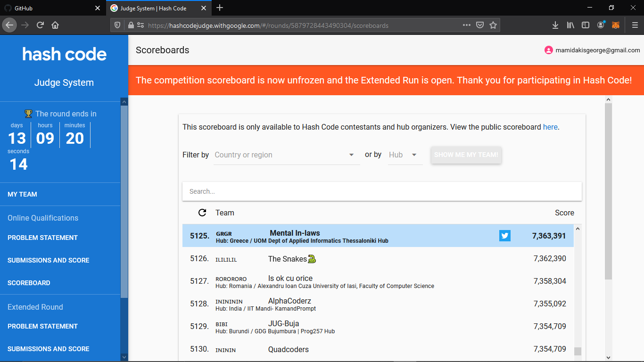View site security padlock info
Screen dimensions: 644x362
pyautogui.click(x=131, y=25)
